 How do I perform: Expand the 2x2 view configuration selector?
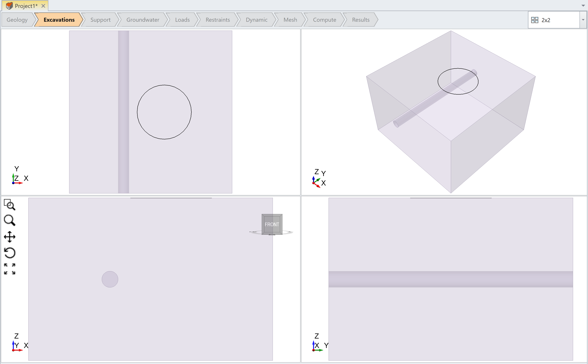[x=583, y=20]
